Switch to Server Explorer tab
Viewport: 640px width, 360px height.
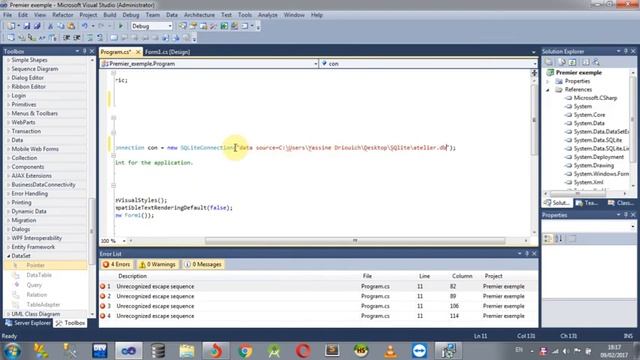tap(28, 323)
